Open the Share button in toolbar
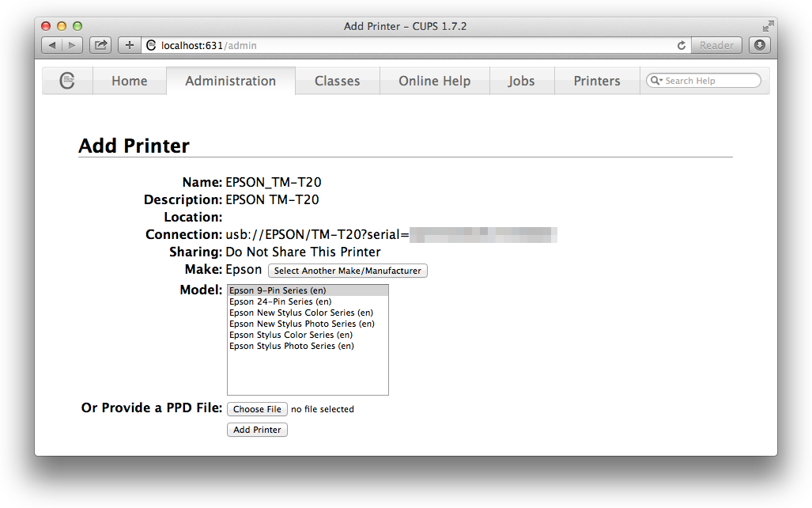Viewport: 812px width, 508px height. point(100,46)
